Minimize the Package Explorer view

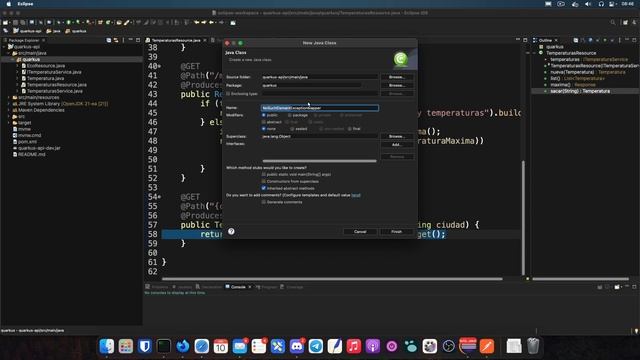pos(131,40)
